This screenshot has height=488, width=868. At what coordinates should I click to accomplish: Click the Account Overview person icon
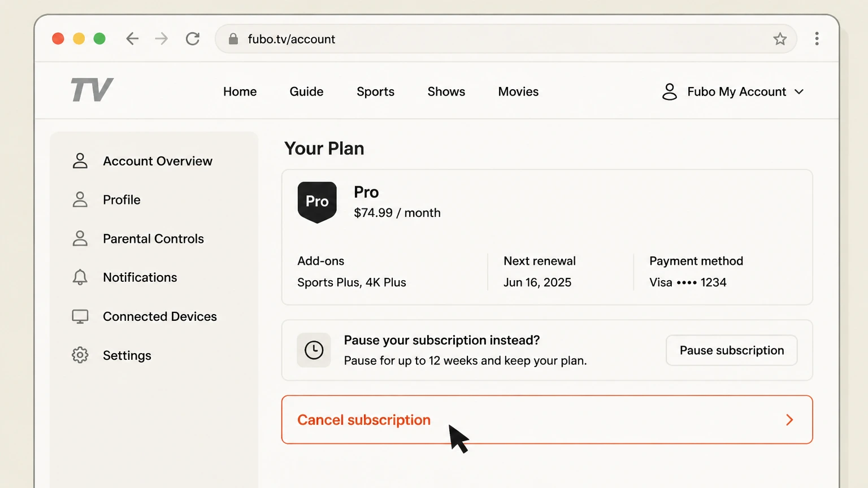(80, 161)
